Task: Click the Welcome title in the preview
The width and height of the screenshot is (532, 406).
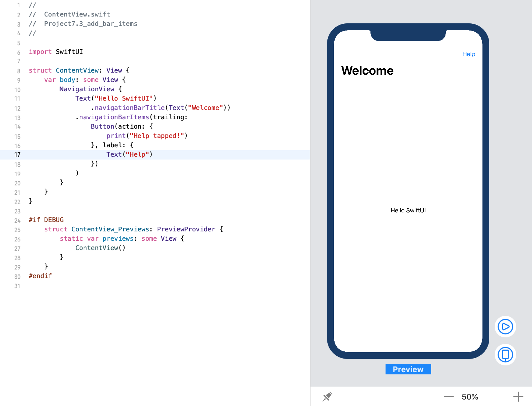Action: (367, 70)
